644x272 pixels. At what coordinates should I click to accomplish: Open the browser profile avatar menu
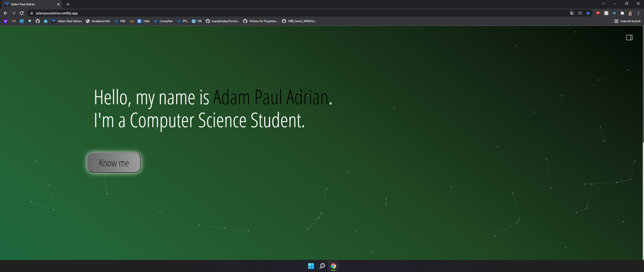631,13
